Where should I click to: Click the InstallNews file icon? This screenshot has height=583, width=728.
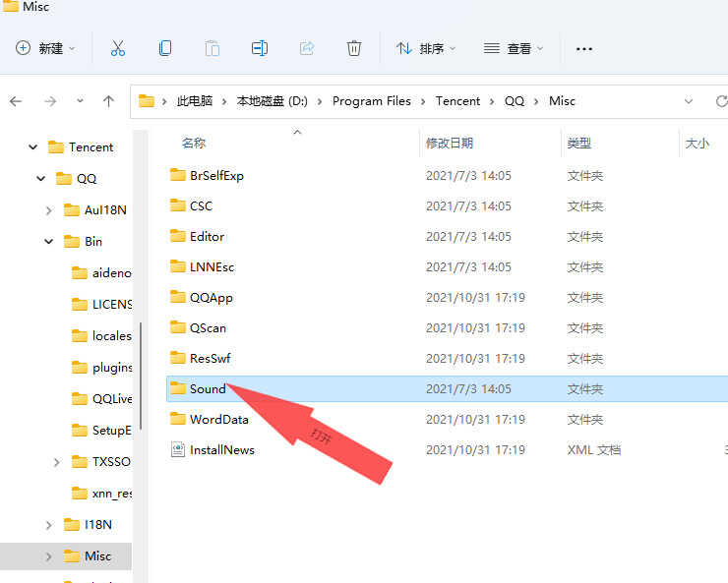pos(178,449)
